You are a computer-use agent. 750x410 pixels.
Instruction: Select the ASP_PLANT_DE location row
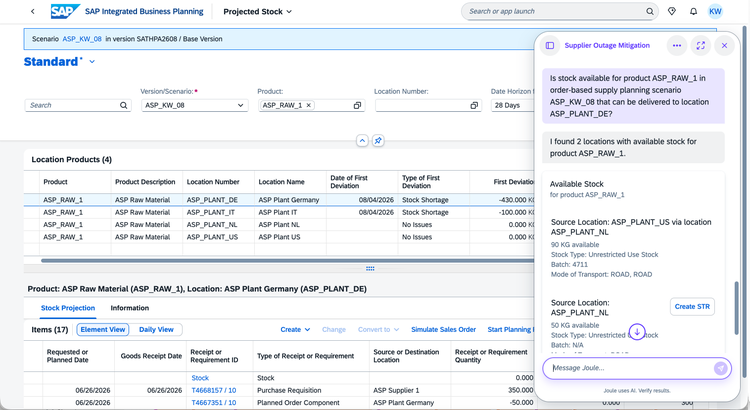coord(279,200)
